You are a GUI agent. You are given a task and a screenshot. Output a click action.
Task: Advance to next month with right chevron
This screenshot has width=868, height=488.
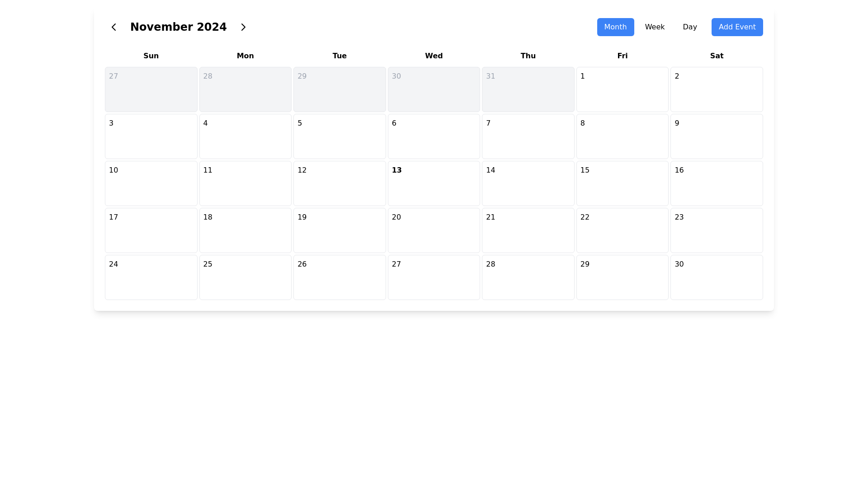tap(243, 27)
